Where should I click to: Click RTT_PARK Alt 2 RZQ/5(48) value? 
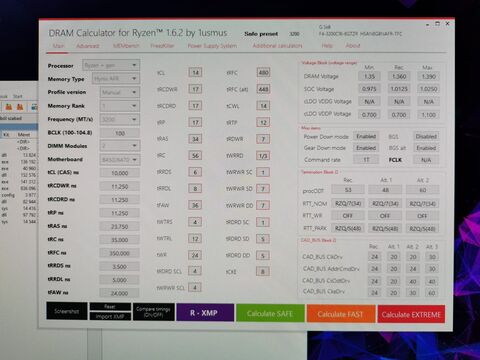pyautogui.click(x=422, y=229)
